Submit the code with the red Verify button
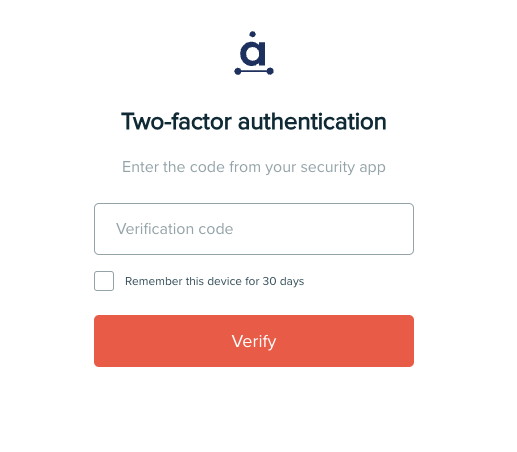 254,341
